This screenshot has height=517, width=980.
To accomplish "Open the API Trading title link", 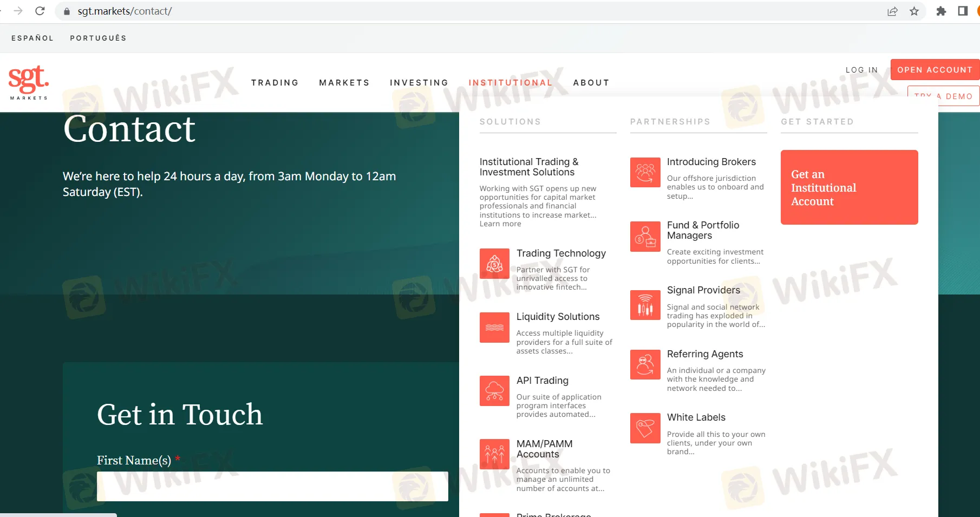I will coord(542,381).
